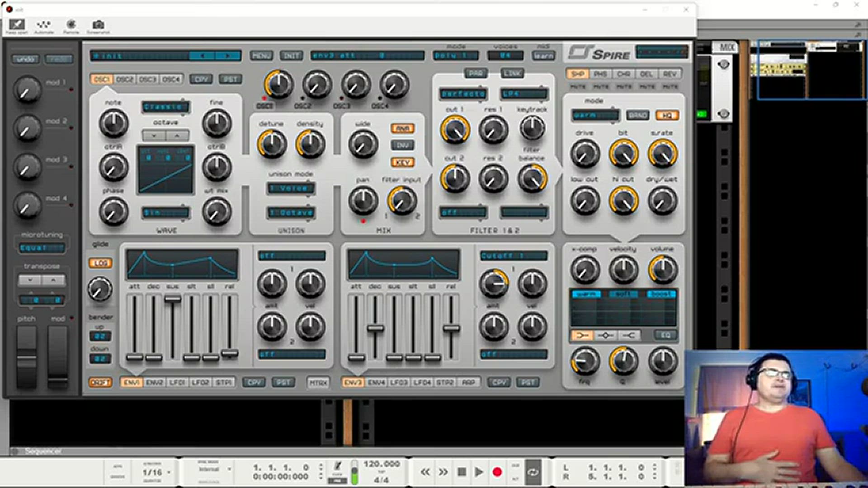868x488 pixels.
Task: Click the Rewind transport arrows
Action: [425, 472]
